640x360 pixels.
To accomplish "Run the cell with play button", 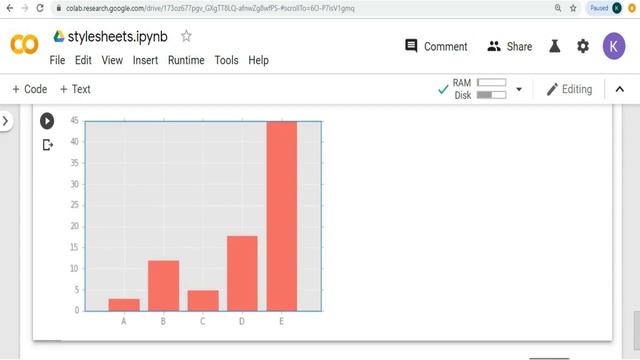I will (x=47, y=121).
